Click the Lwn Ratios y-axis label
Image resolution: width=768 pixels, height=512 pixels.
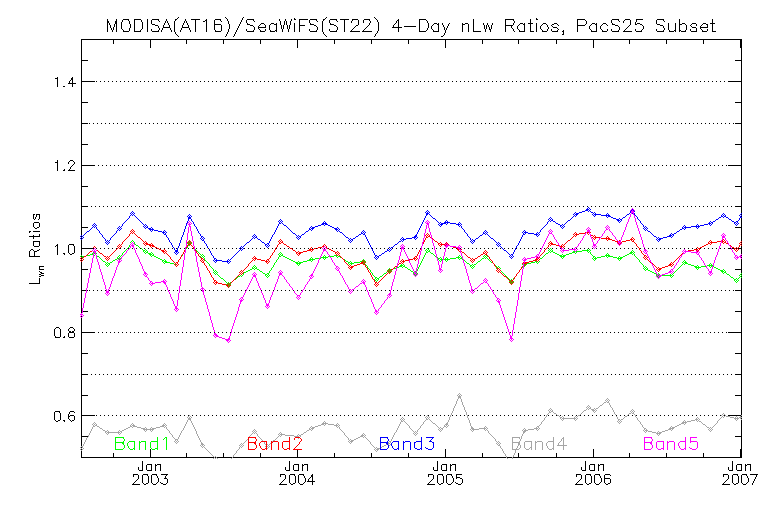[x=35, y=249]
